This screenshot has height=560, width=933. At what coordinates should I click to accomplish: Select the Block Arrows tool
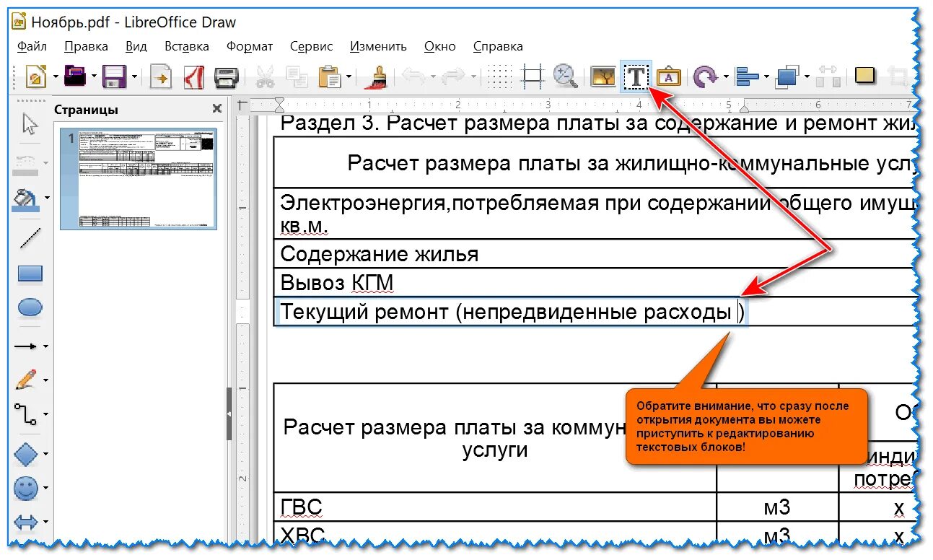pyautogui.click(x=26, y=521)
